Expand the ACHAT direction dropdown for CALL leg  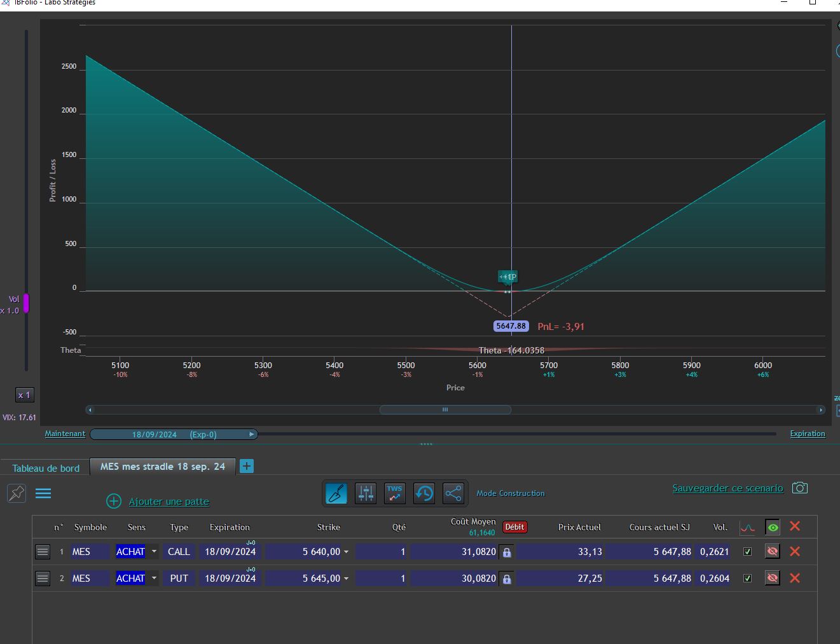tap(154, 551)
